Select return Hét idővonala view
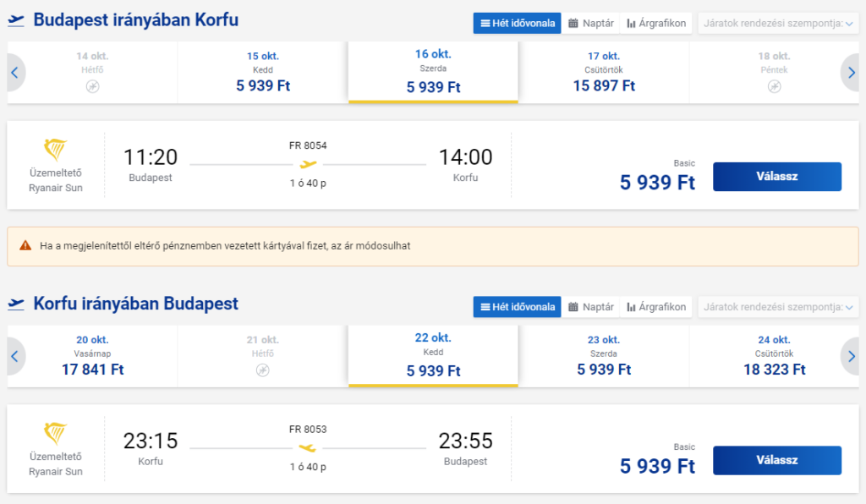The height and width of the screenshot is (504, 866). click(x=518, y=307)
